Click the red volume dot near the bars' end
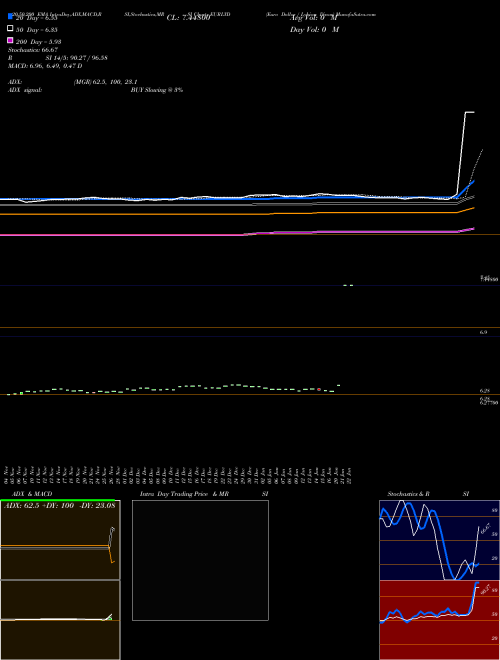Image resolution: width=500 pixels, height=660 pixels. [319, 389]
